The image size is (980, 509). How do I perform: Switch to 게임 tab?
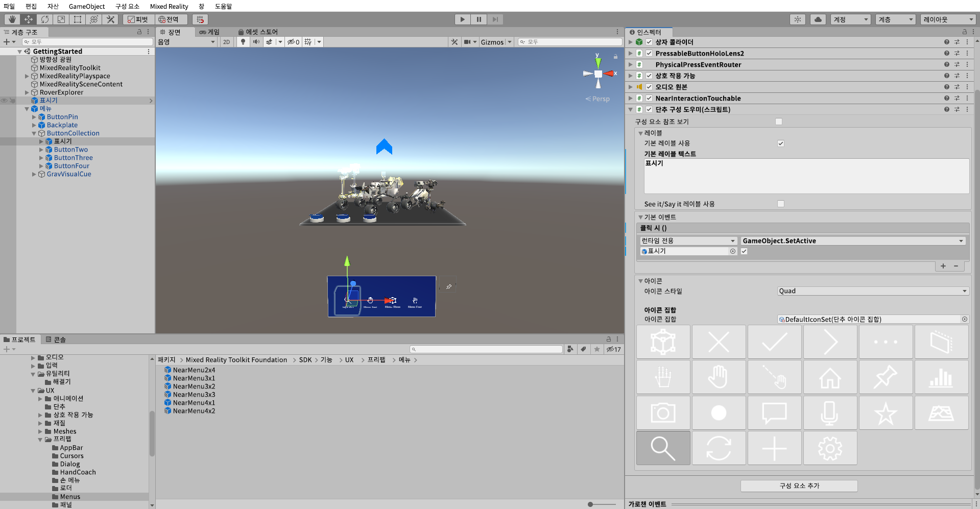pos(209,32)
